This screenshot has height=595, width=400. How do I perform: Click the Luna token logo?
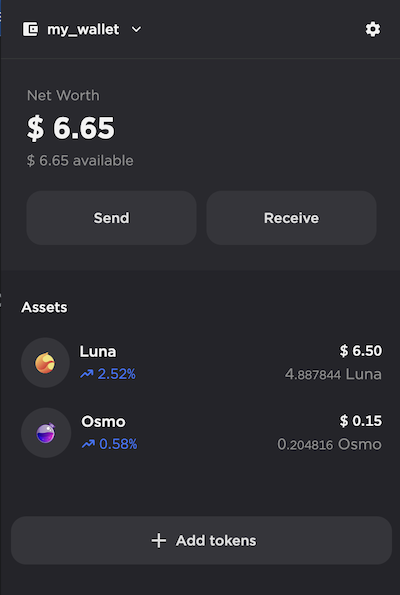[45, 363]
